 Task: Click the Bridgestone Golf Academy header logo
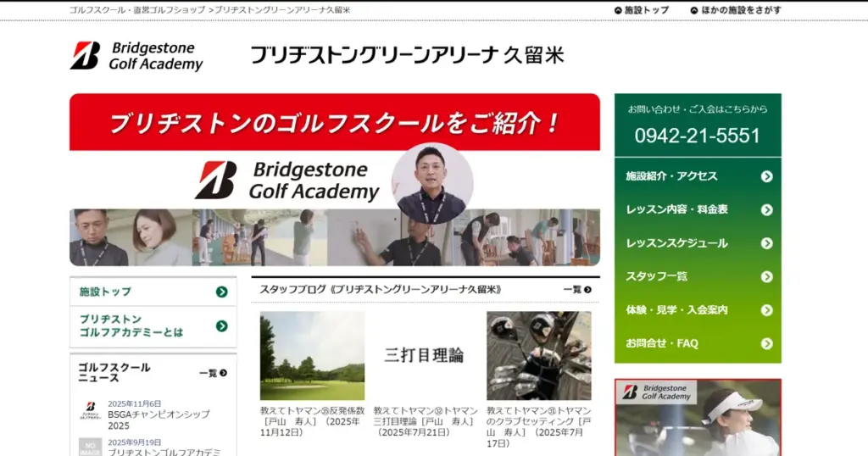point(136,56)
